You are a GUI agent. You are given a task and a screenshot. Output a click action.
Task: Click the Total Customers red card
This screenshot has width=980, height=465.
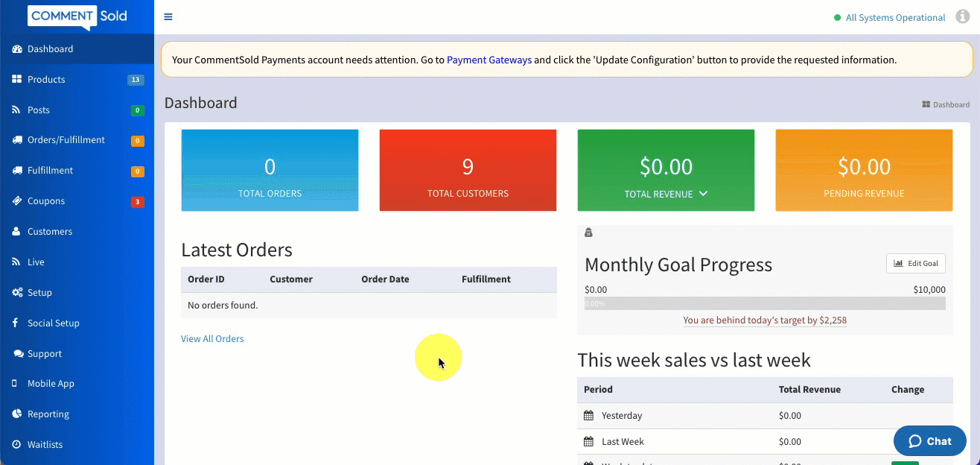tap(468, 171)
